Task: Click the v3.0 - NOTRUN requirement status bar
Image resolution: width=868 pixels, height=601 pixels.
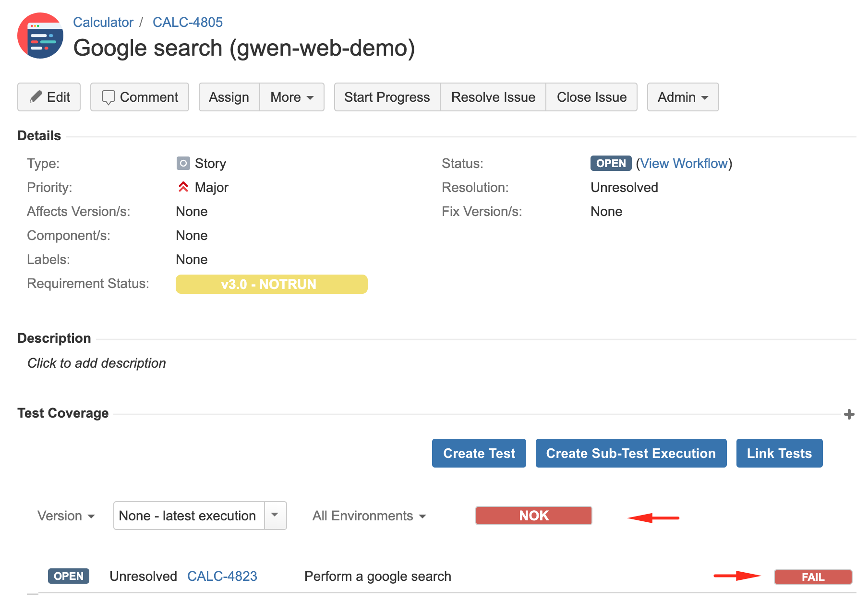Action: 272,284
